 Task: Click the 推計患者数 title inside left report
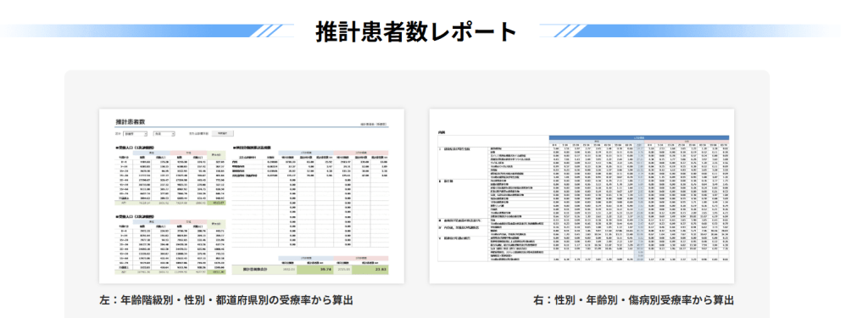(x=130, y=121)
